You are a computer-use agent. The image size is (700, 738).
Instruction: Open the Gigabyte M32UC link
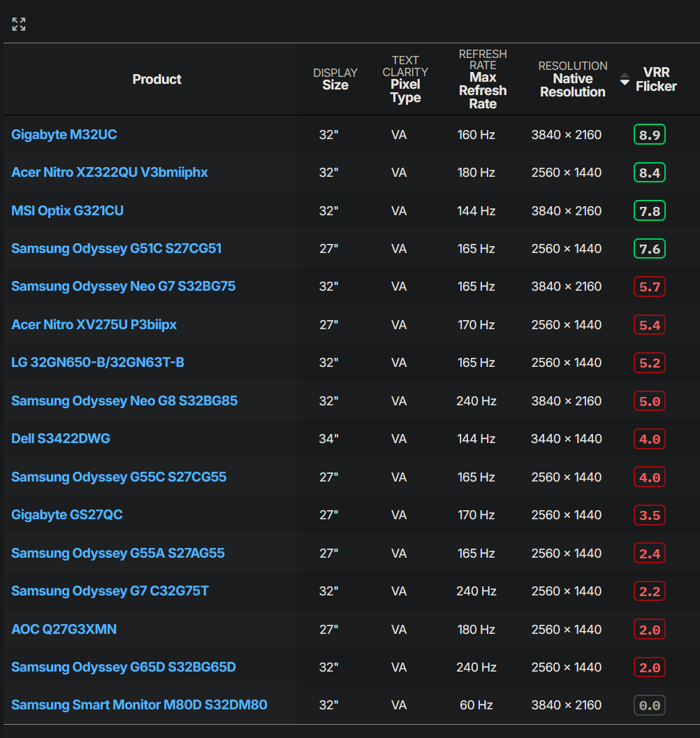tap(64, 135)
